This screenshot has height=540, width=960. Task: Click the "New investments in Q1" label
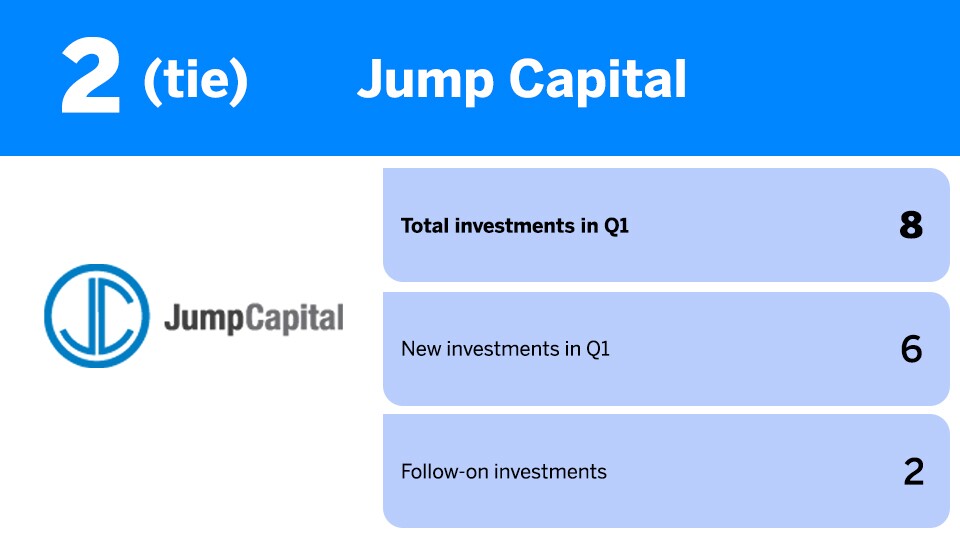505,349
